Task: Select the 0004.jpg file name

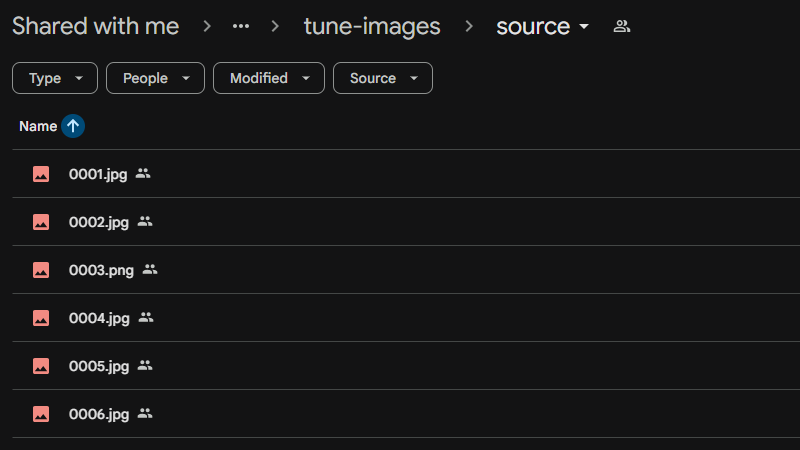Action: tap(99, 318)
